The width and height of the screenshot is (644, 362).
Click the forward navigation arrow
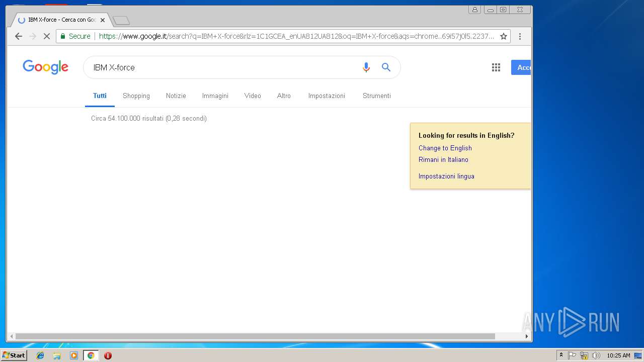click(33, 36)
